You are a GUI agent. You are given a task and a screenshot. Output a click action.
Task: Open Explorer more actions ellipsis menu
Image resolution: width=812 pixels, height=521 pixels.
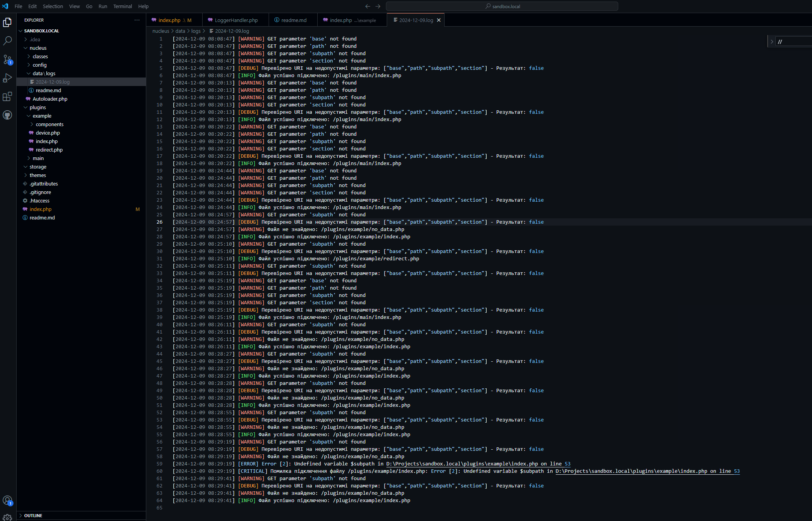pos(137,20)
